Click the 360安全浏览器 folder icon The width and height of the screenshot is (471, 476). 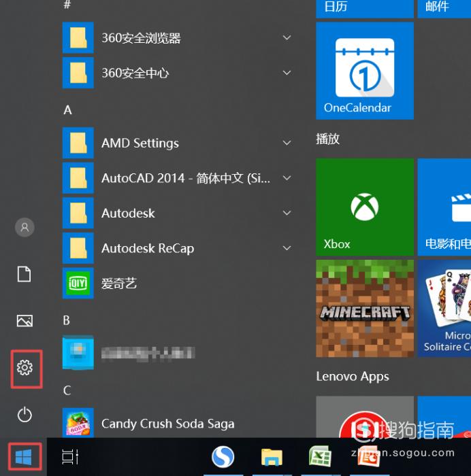78,37
